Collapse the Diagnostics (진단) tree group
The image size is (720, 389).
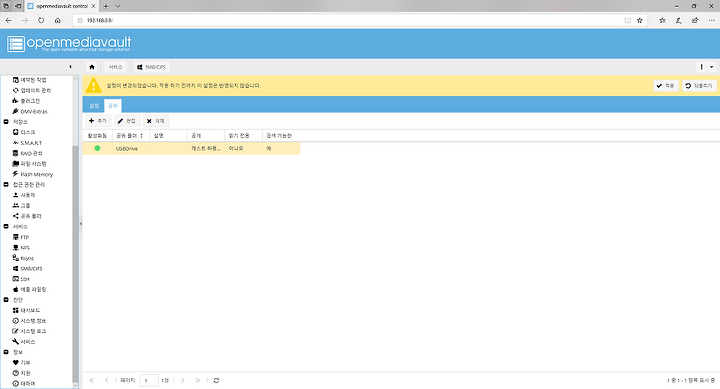point(6,300)
